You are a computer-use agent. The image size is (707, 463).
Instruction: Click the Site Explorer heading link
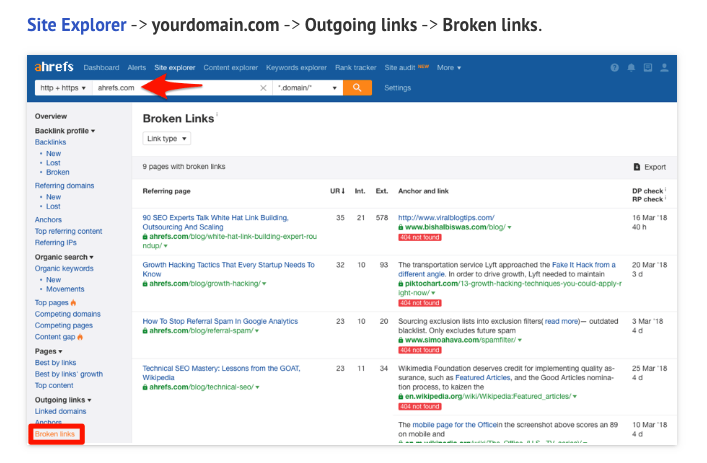point(77,25)
